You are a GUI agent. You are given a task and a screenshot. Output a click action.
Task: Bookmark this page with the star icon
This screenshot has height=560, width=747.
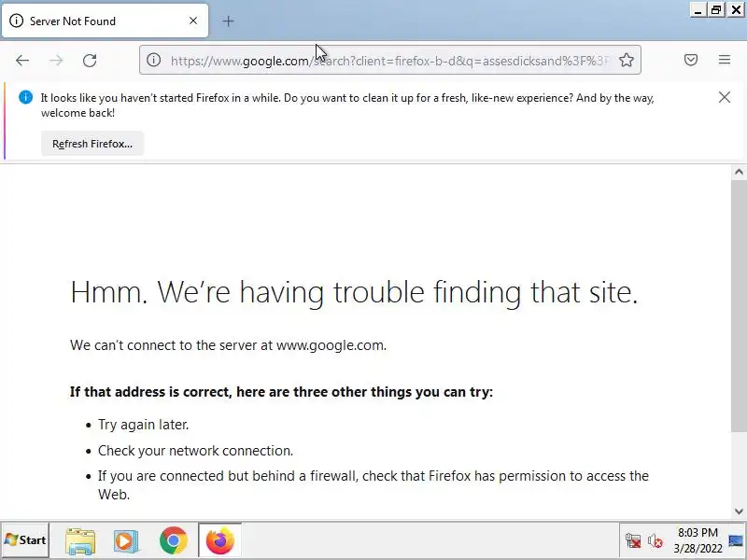[627, 60]
